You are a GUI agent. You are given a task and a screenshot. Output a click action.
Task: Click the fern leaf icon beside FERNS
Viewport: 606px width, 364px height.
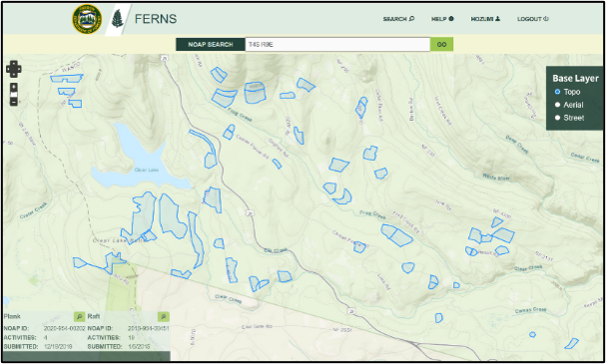pyautogui.click(x=117, y=19)
